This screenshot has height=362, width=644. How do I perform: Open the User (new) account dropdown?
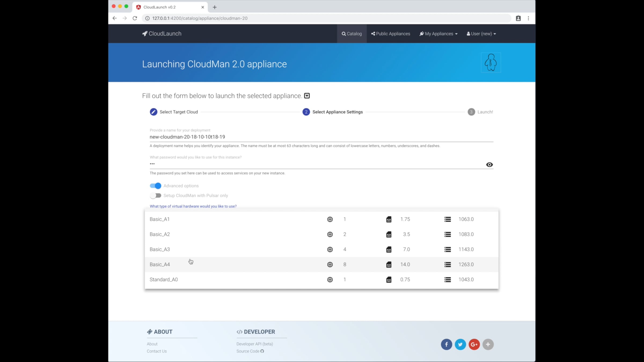pos(481,34)
